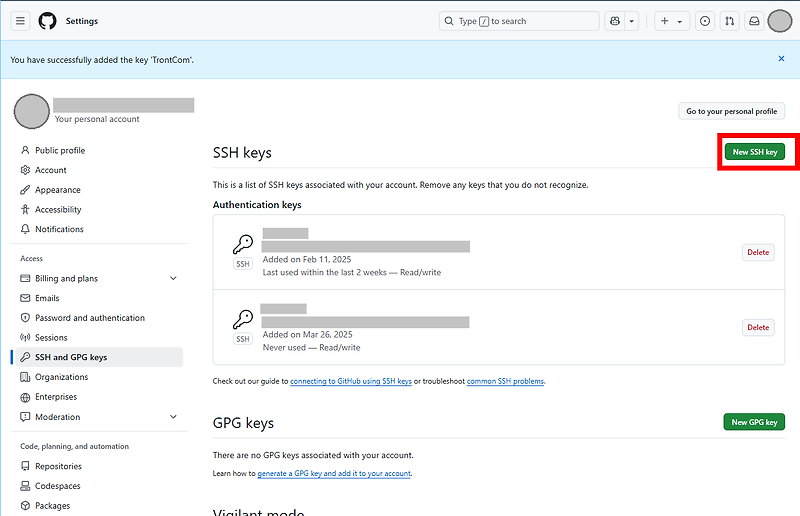
Task: Click the New GPG key button
Action: point(754,422)
